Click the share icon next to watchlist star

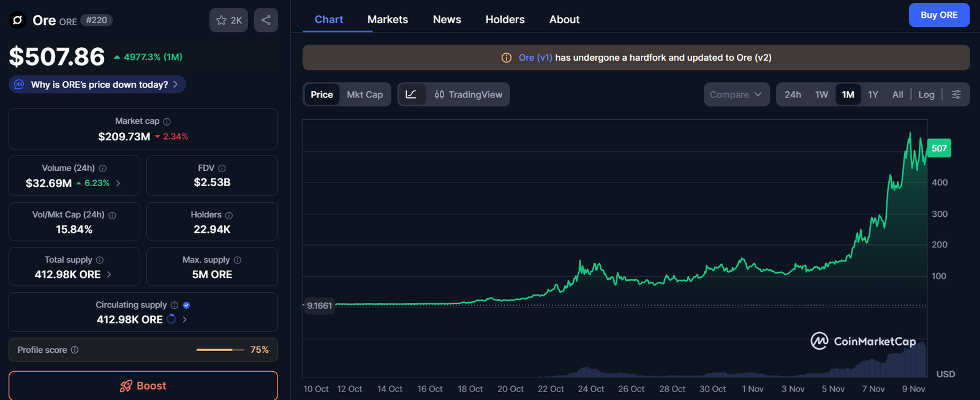click(266, 20)
